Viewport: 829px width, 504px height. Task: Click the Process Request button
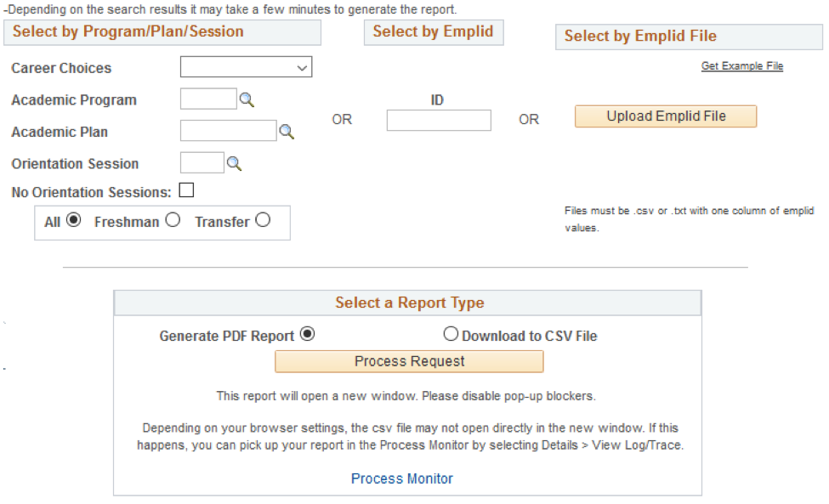pyautogui.click(x=409, y=361)
